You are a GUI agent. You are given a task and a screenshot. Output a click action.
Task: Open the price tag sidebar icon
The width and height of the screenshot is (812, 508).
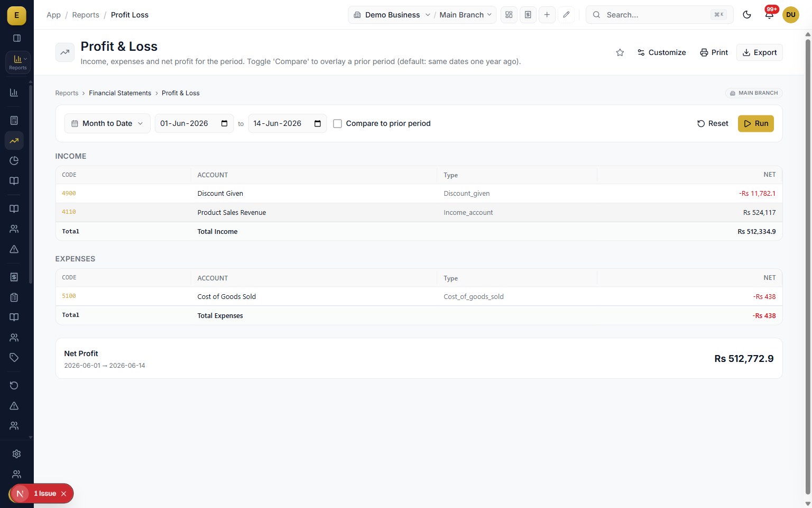pyautogui.click(x=14, y=358)
